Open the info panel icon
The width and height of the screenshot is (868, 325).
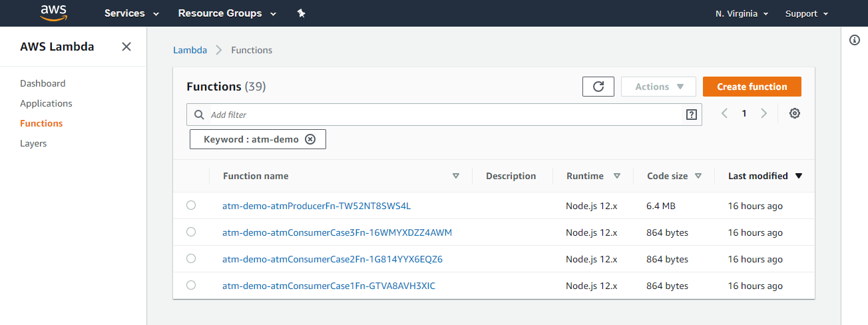pos(855,41)
